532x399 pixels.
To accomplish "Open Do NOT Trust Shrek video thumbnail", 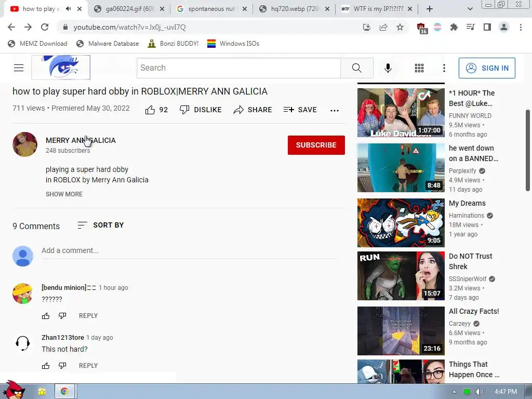I will [401, 276].
